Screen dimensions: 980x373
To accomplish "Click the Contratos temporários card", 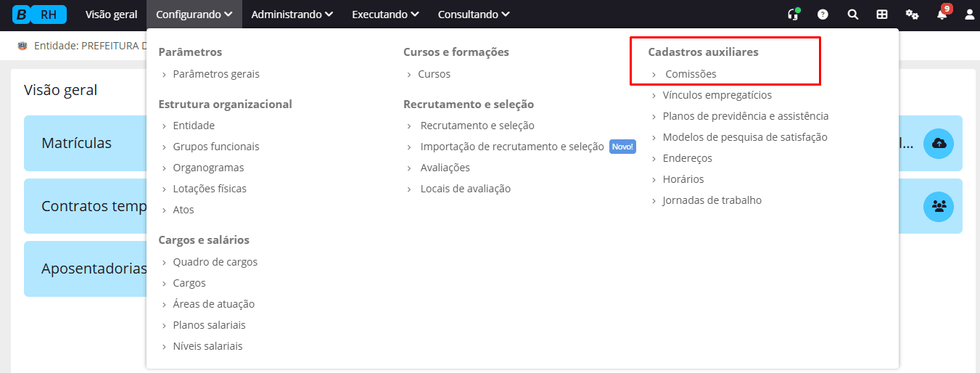I will click(86, 206).
